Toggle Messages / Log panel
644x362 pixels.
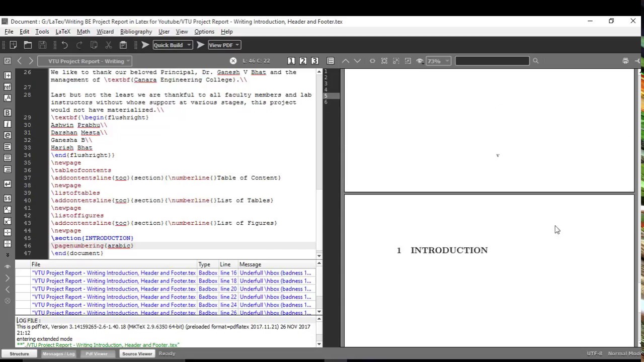click(x=58, y=354)
